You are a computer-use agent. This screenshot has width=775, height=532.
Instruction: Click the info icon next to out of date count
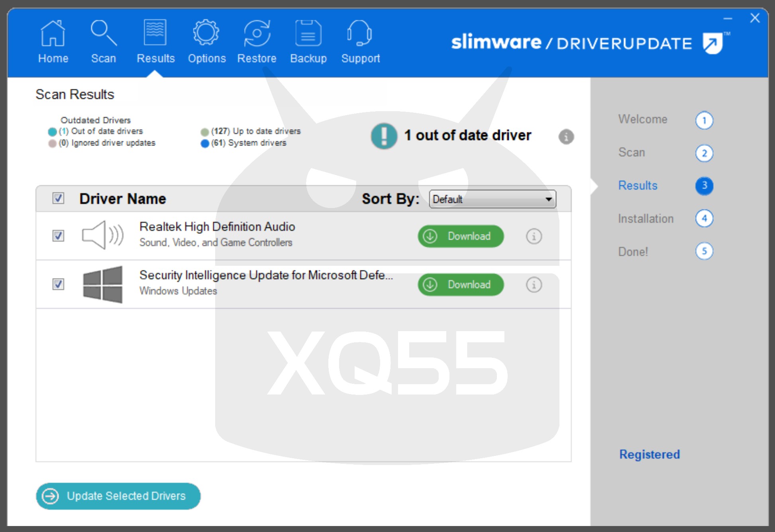pos(566,137)
